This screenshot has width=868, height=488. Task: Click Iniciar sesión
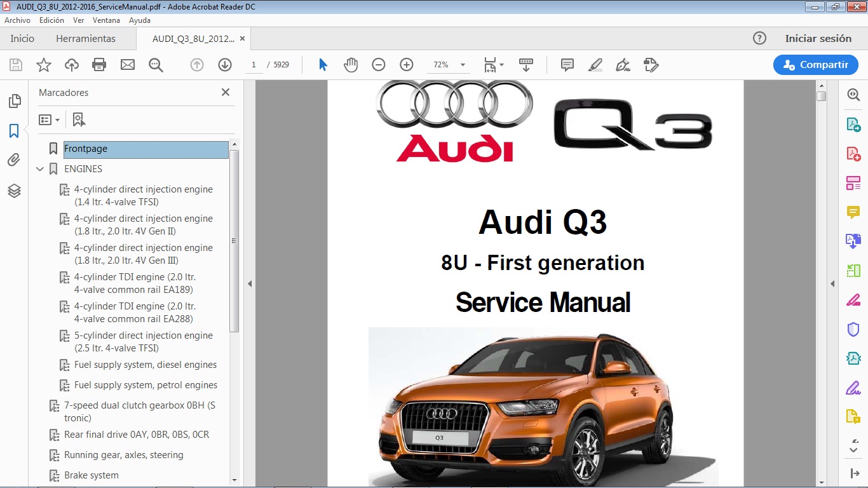819,38
